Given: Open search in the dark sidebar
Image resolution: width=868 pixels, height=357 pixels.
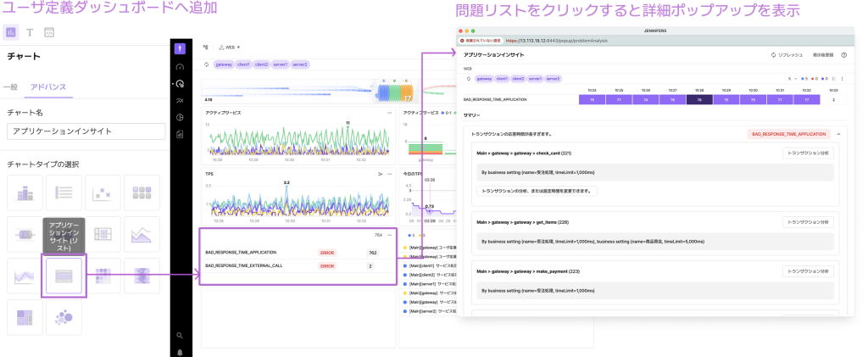Looking at the screenshot, I should pyautogui.click(x=180, y=336).
